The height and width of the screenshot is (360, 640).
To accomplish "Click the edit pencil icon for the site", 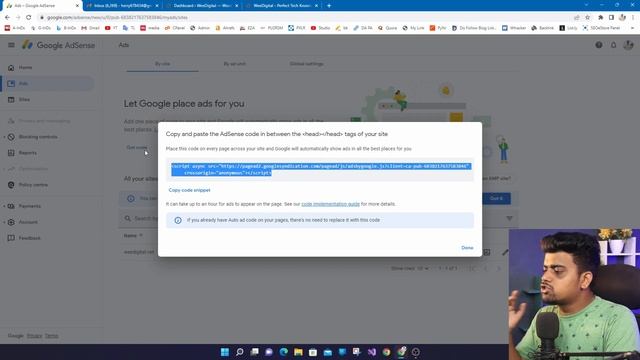I will point(505,252).
